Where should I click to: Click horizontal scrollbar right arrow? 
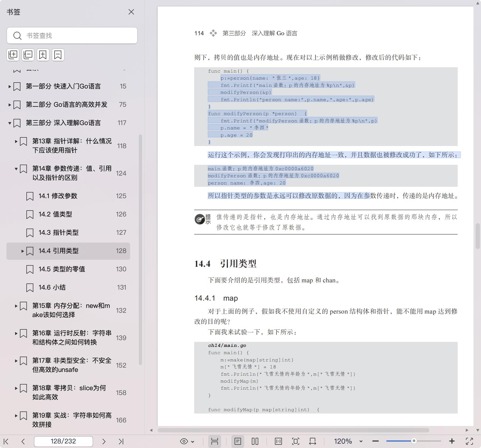pos(467,430)
